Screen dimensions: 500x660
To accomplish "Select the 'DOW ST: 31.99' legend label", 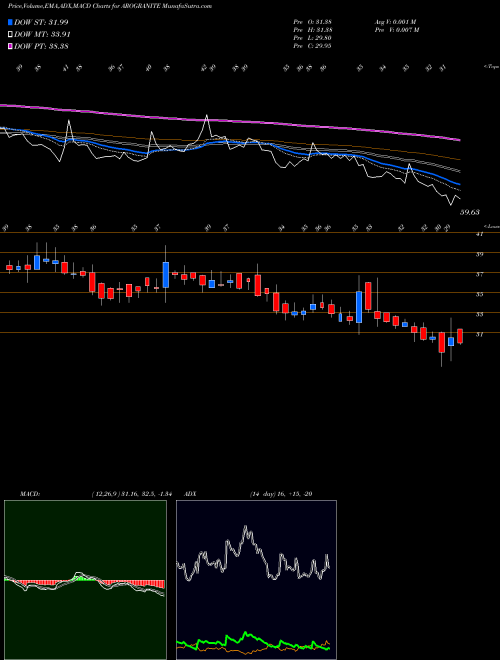I will pos(41,22).
